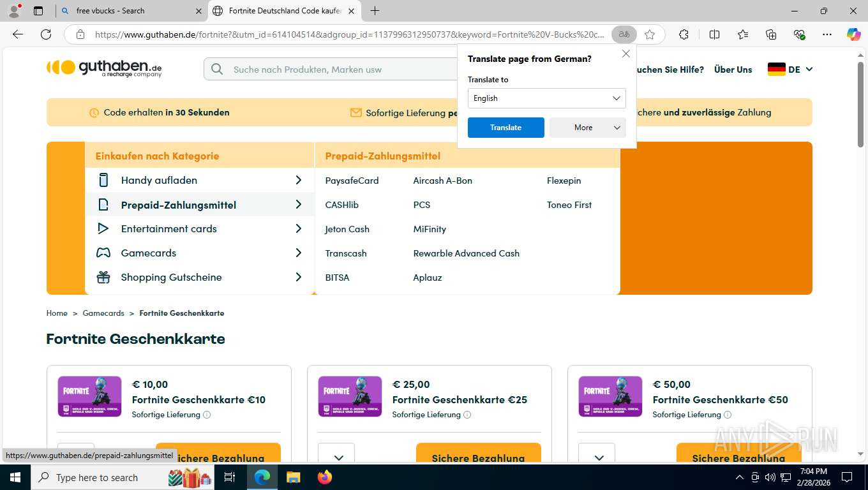Open the tab actions menu icon
Screen dimensions: 868x490
tap(38, 11)
